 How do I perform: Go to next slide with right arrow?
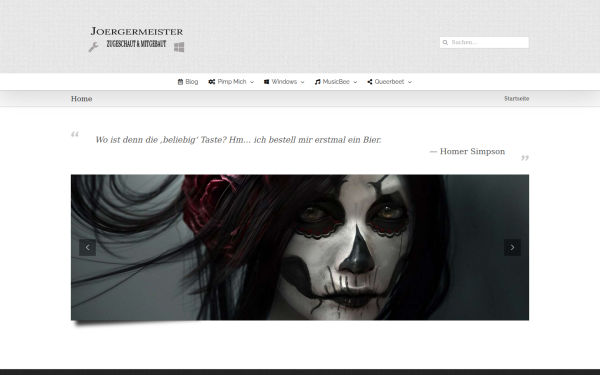[x=512, y=248]
